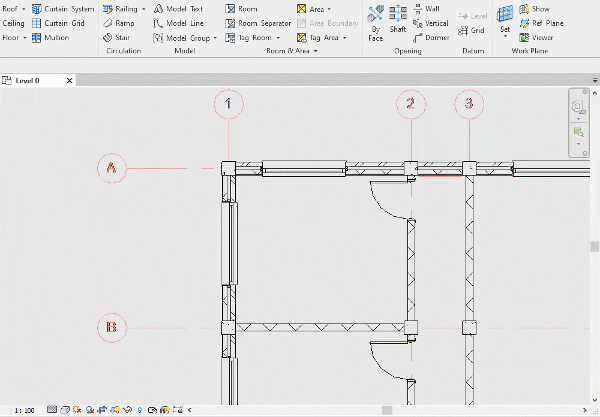Select the Stair tool

coord(117,37)
